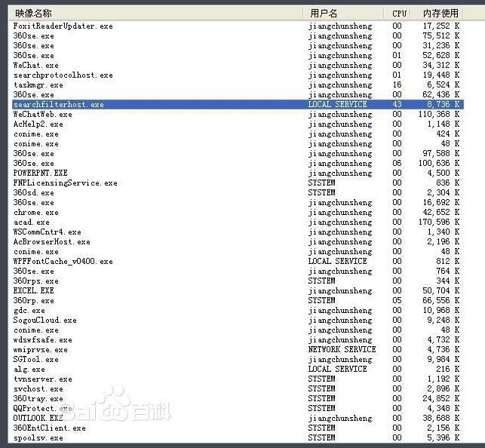Select the POWERPNT.EXE process
Image resolution: width=485 pixels, height=448 pixels.
pos(238,173)
